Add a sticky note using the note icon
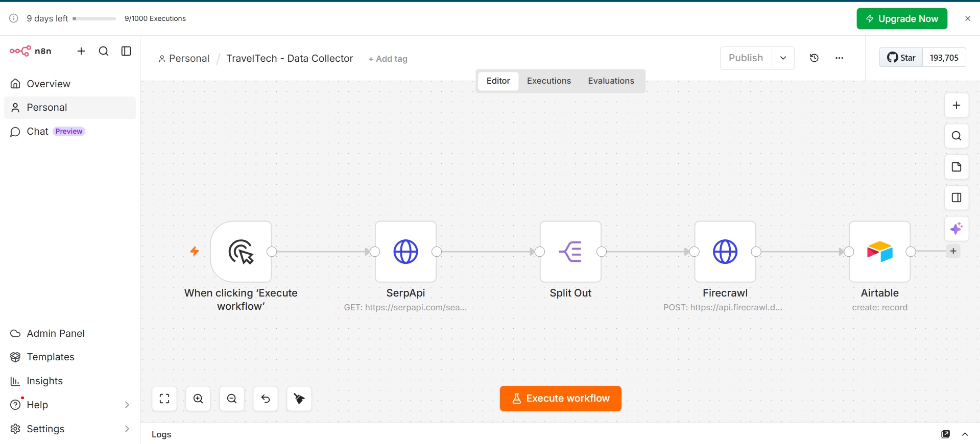This screenshot has height=444, width=980. 957,167
